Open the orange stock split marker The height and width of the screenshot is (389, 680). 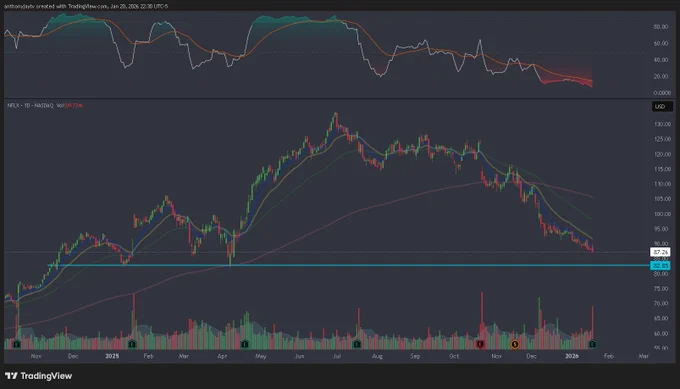point(515,344)
